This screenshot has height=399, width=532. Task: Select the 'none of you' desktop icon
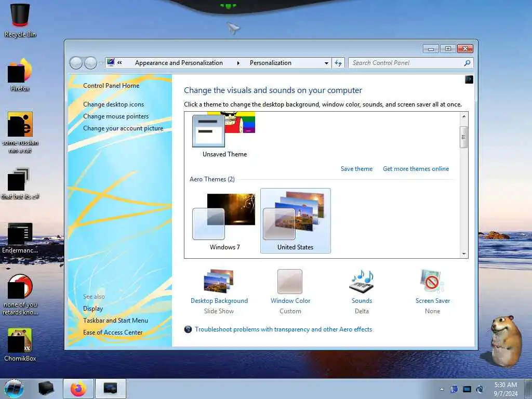(x=20, y=295)
